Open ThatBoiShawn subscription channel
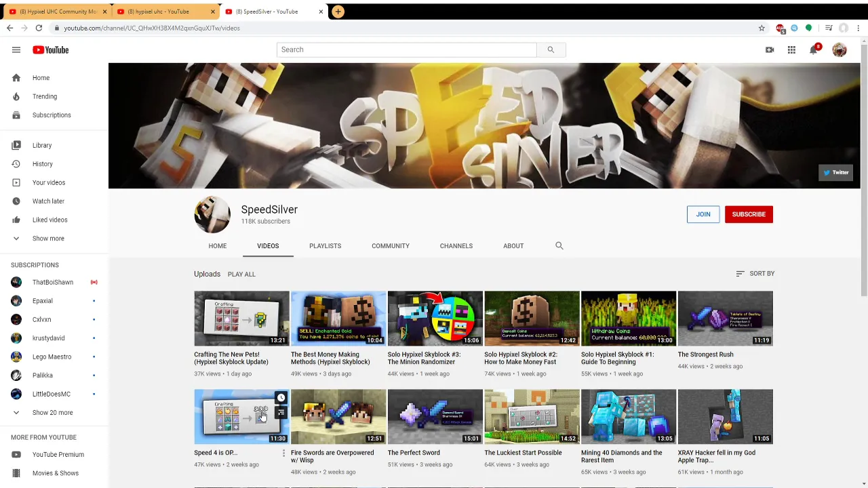The height and width of the screenshot is (488, 868). (54, 282)
